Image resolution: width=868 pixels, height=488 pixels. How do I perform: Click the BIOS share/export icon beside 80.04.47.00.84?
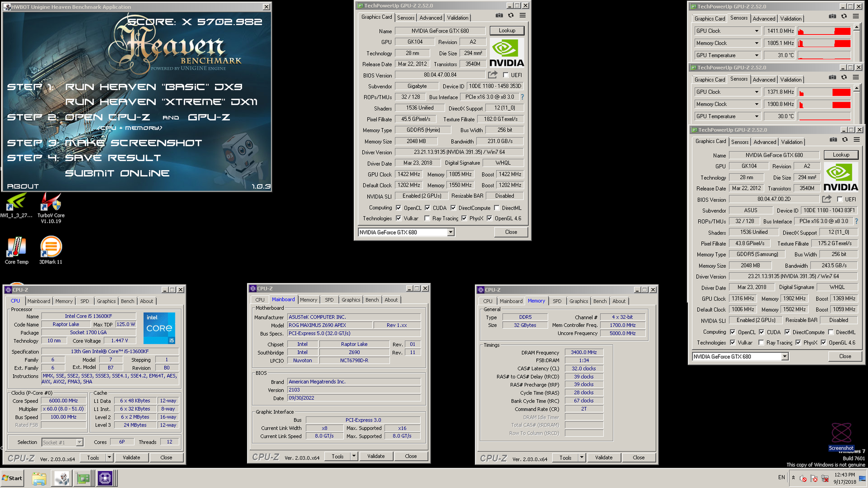coord(493,75)
